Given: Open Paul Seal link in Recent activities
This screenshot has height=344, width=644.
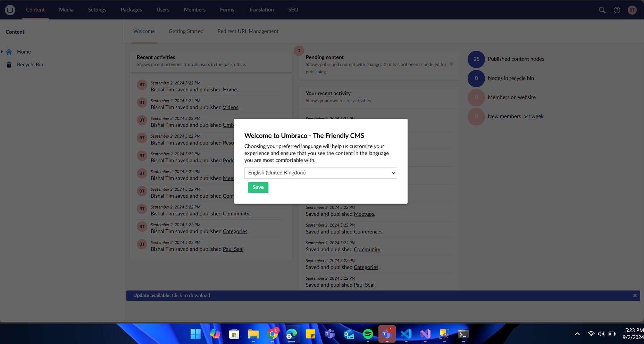Looking at the screenshot, I should tap(233, 249).
